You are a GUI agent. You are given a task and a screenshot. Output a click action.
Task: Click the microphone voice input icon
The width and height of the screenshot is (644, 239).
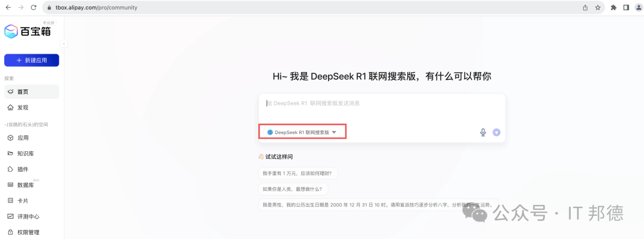point(483,132)
